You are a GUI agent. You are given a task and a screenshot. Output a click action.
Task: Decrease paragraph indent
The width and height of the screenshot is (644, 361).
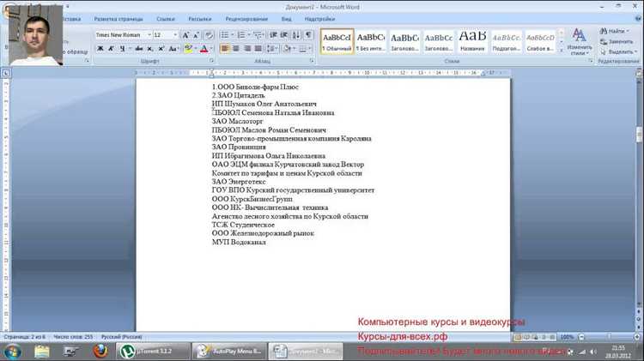point(274,35)
